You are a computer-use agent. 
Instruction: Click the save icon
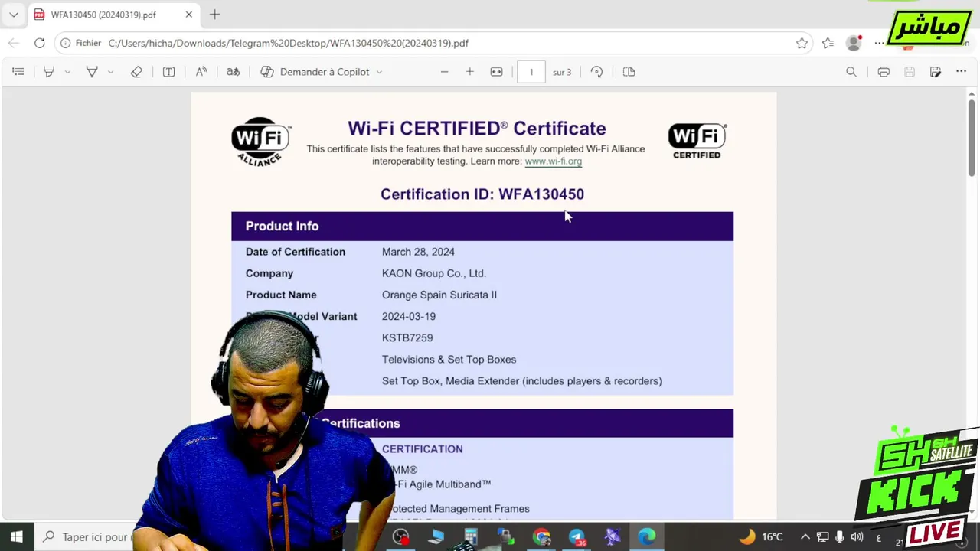pos(910,72)
